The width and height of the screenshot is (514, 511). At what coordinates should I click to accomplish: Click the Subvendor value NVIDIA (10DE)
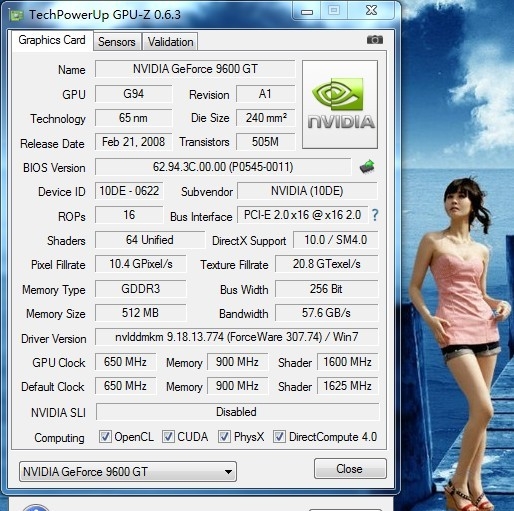307,191
